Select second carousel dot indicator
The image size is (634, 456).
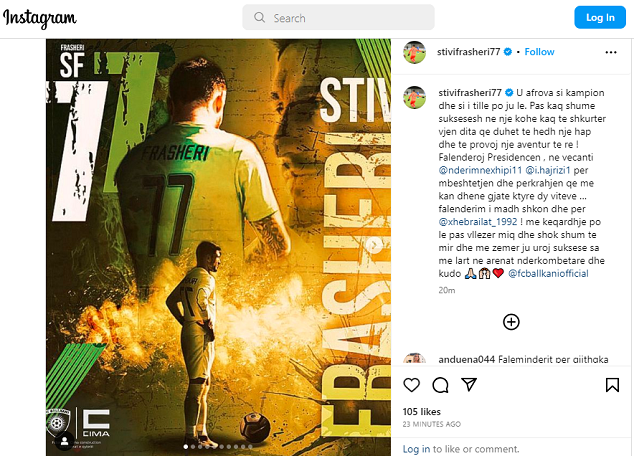tap(193, 447)
